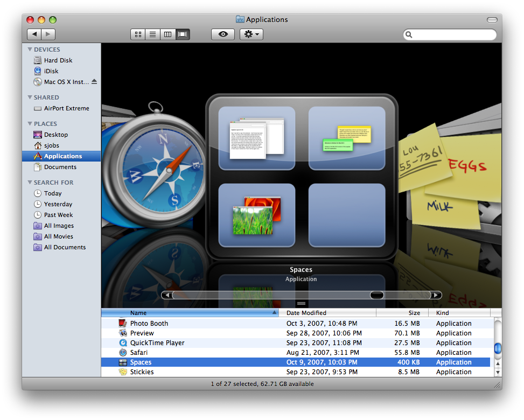Screen dimensions: 524x420
Task: Open sjobs home folder
Action: point(51,145)
